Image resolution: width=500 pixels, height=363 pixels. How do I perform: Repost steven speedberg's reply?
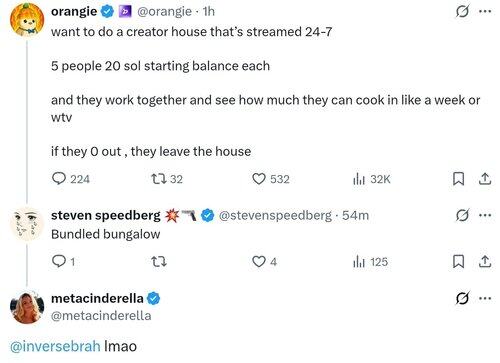pyautogui.click(x=159, y=262)
